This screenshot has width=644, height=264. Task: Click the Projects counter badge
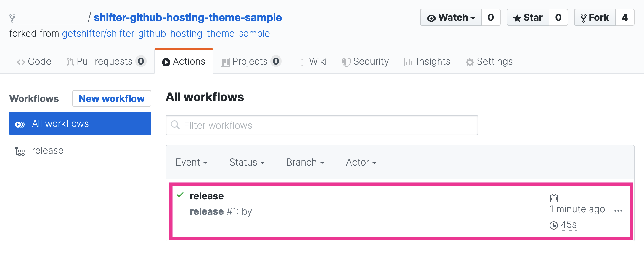(276, 61)
